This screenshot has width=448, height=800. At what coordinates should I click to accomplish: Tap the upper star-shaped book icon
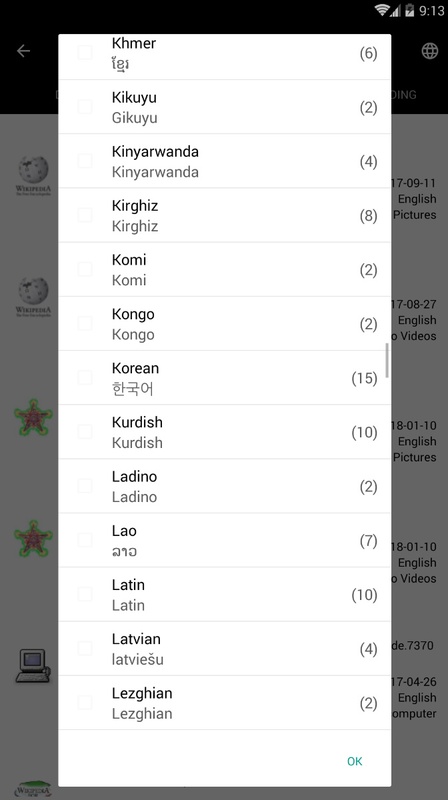point(33,417)
